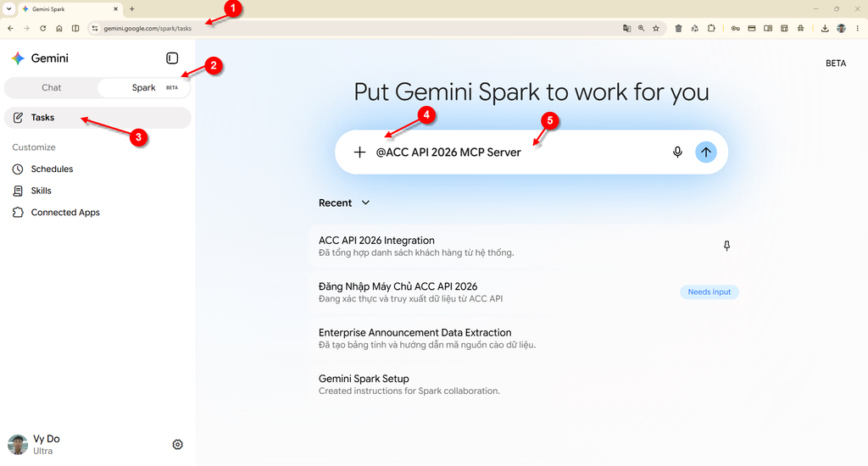Viewport: 868px width, 466px height.
Task: Submit the prompt with the up-arrow button
Action: coord(706,153)
